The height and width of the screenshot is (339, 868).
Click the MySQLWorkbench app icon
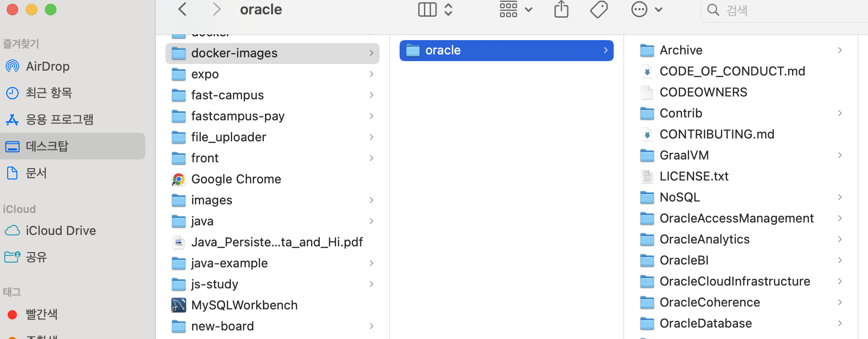[x=179, y=305]
